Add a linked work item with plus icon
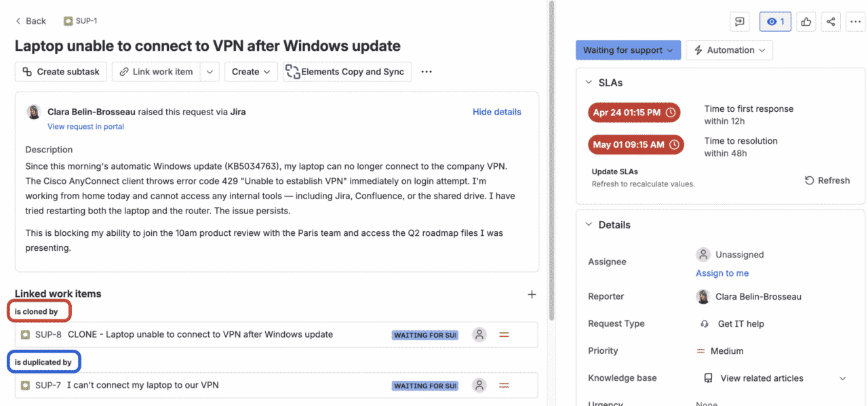 pos(532,294)
